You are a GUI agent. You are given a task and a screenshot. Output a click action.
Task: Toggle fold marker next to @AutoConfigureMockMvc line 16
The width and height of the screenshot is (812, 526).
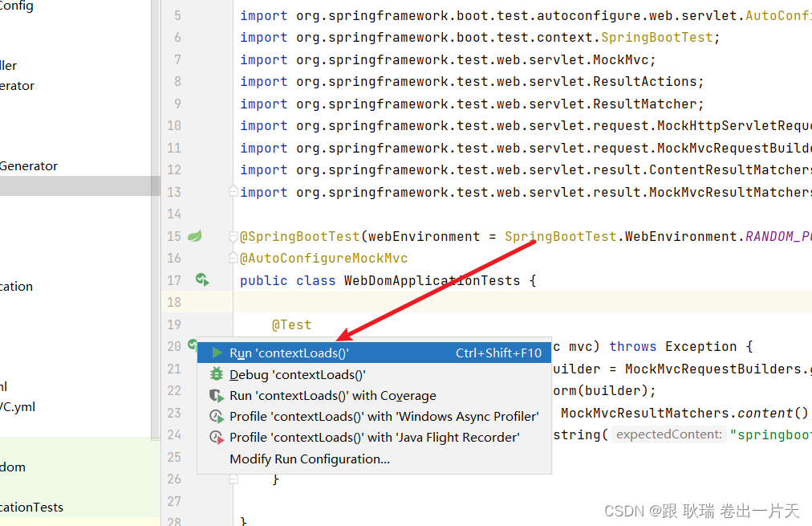point(233,258)
